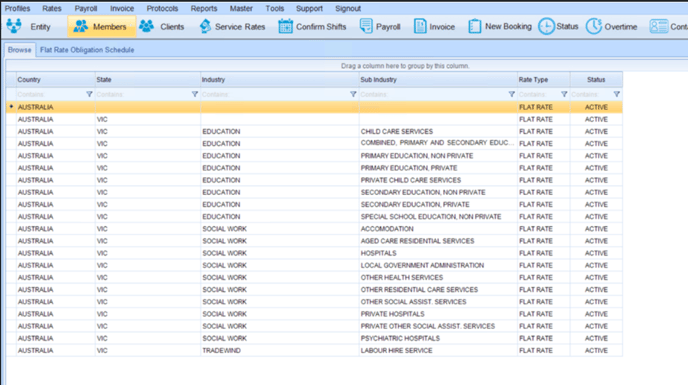Sort by the Sub Industry column header
The width and height of the screenshot is (688, 385).
click(438, 79)
